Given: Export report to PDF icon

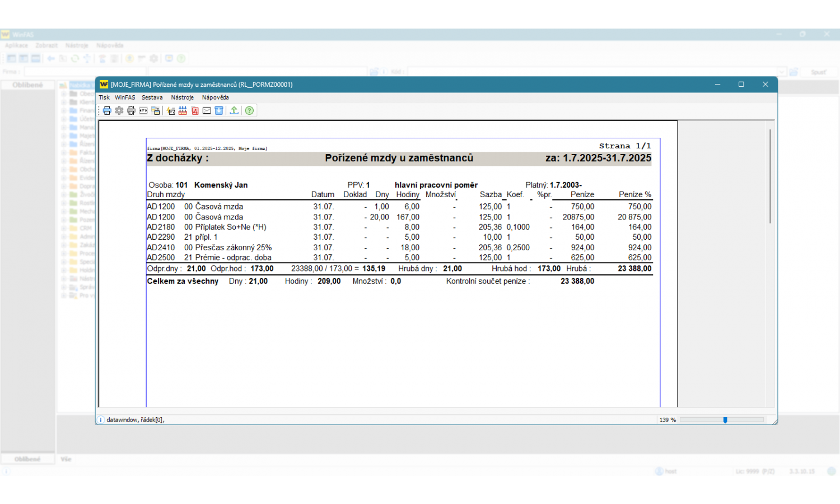Looking at the screenshot, I should pos(195,111).
